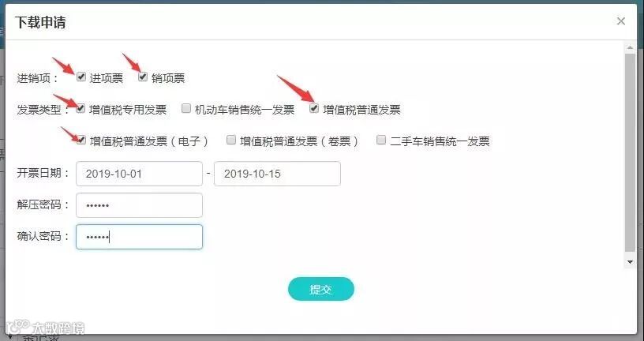Image resolution: width=644 pixels, height=341 pixels.
Task: Focus the 确认密码 password field
Action: [x=139, y=237]
